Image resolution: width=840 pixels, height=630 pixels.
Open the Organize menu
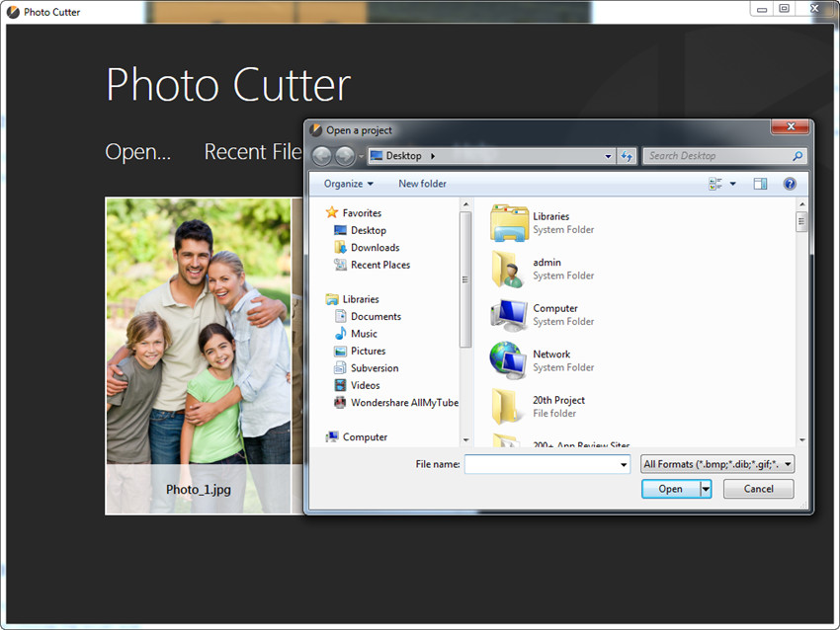[349, 184]
